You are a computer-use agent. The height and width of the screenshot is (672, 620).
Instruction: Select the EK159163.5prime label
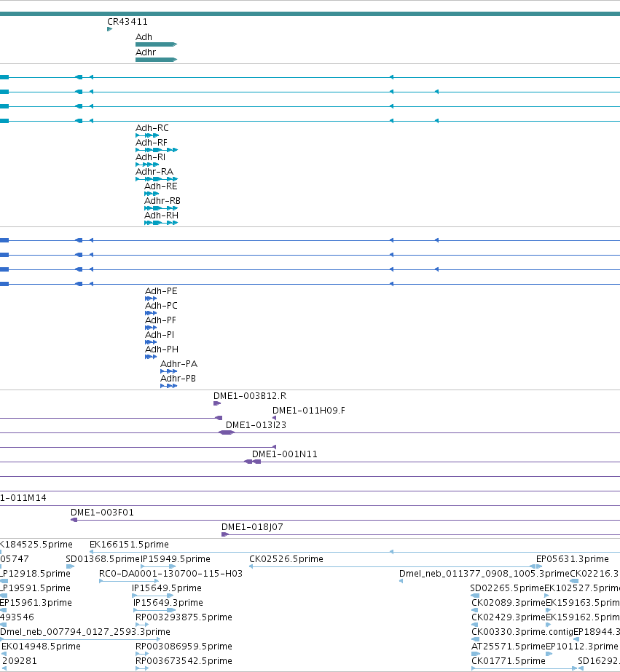tap(583, 603)
